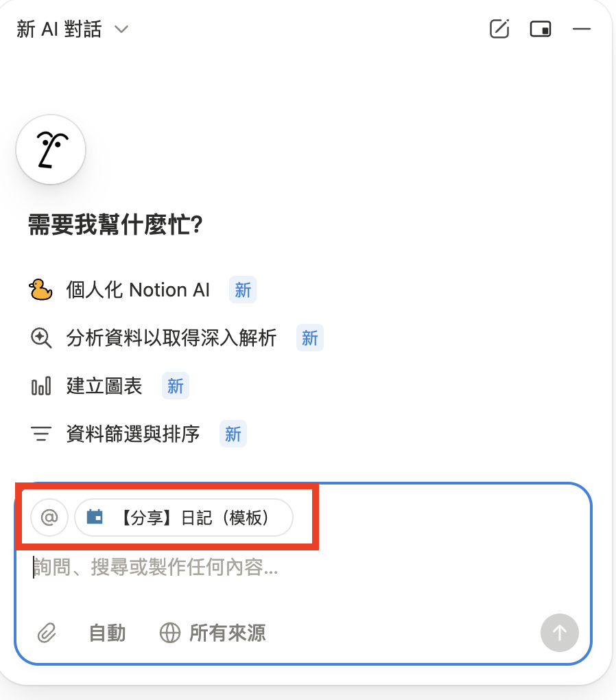Click the yellow duck icon
Image resolution: width=616 pixels, height=700 pixels.
[41, 290]
